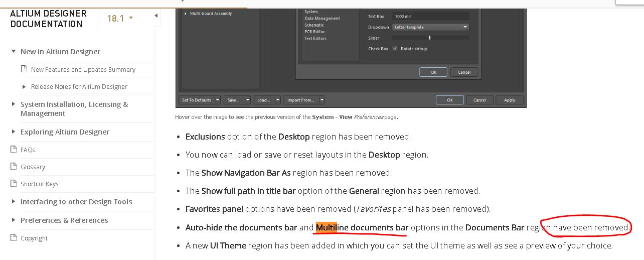644x260 pixels.
Task: Click the UI preview slider handle
Action: click(429, 38)
